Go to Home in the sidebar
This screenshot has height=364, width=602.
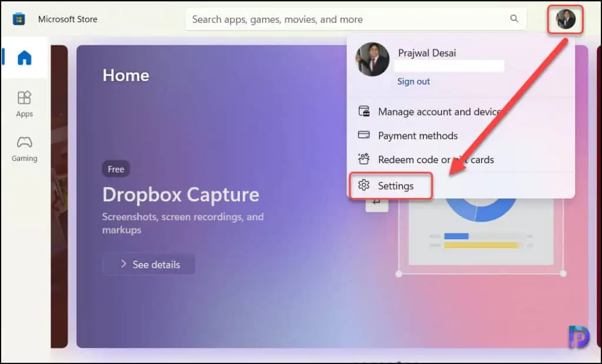24,58
